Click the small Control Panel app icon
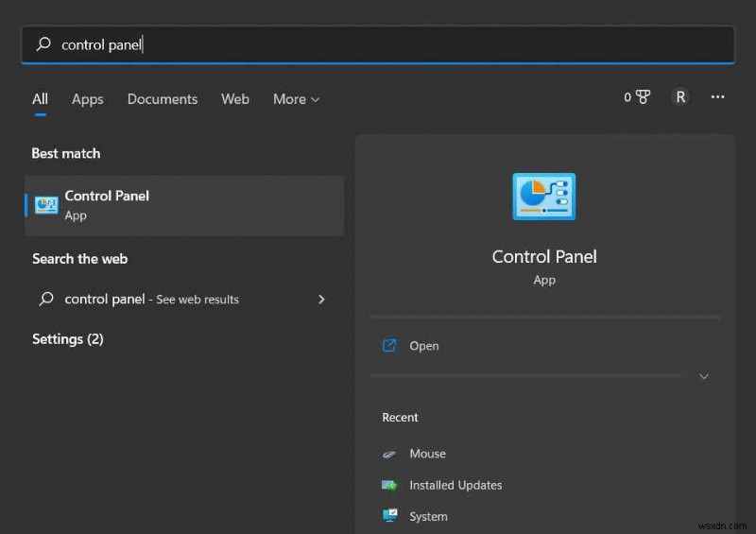 [46, 205]
